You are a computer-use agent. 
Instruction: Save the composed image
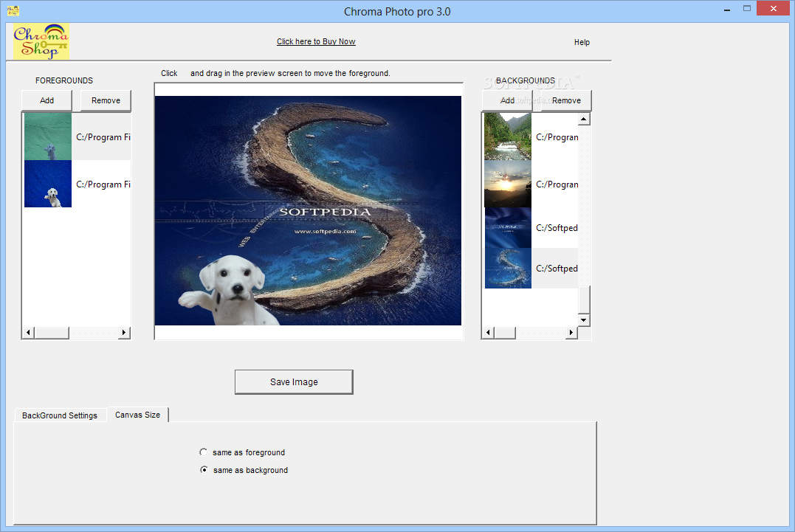click(294, 382)
